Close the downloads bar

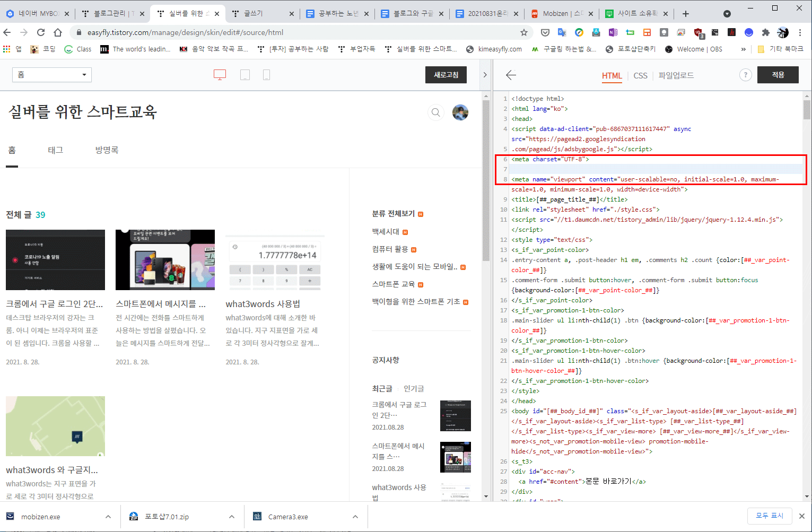click(x=802, y=516)
